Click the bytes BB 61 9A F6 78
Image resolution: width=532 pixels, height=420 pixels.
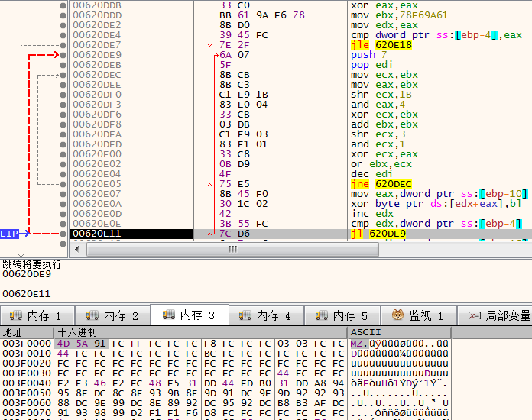pos(262,15)
